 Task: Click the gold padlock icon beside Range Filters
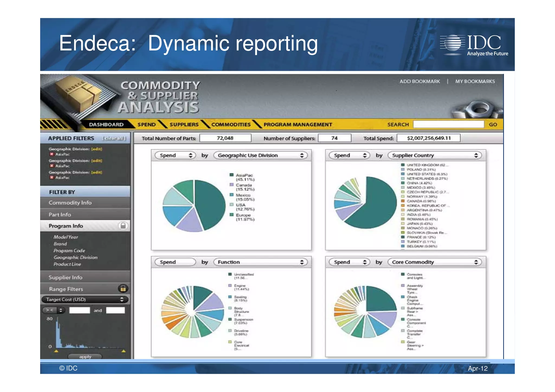123,289
